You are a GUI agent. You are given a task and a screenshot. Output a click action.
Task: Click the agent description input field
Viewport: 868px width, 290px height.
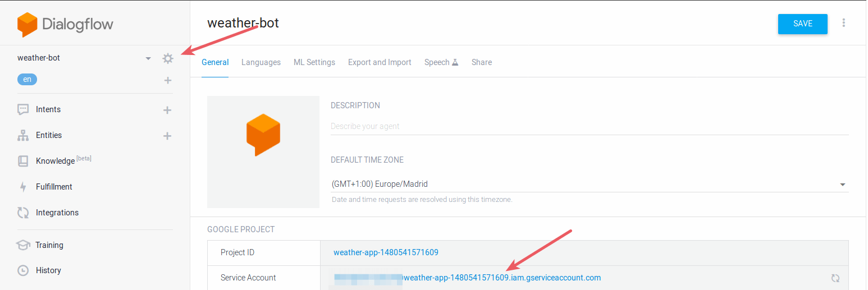click(590, 126)
